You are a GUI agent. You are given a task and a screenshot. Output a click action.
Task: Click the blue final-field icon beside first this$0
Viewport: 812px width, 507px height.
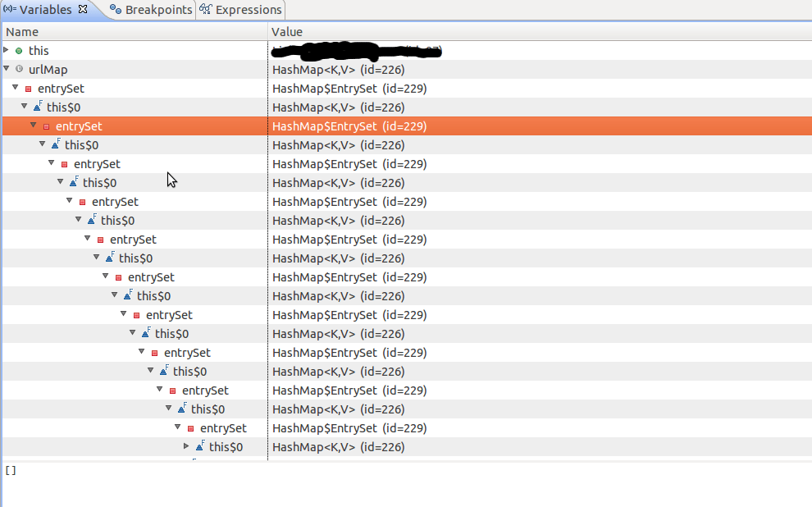pos(39,107)
